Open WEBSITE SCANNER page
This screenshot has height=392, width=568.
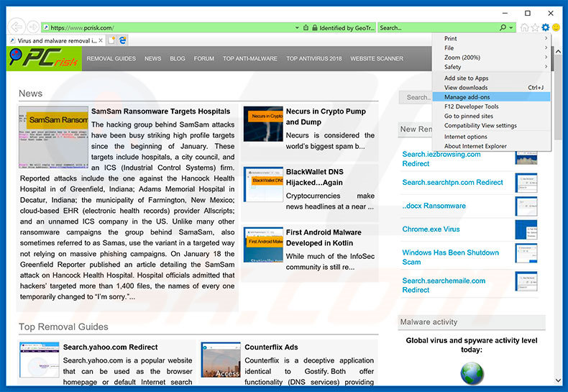point(376,58)
